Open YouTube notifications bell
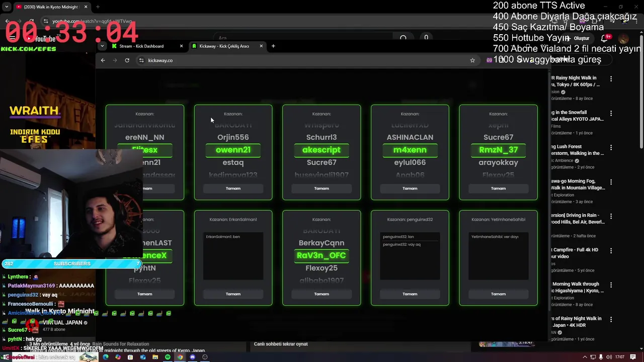 click(x=605, y=39)
